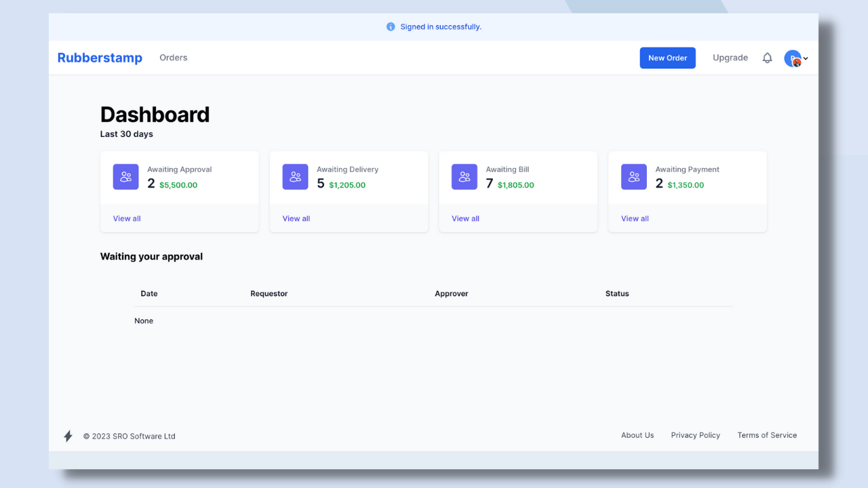Click the Dashboard heading
This screenshot has height=488, width=868.
[155, 115]
